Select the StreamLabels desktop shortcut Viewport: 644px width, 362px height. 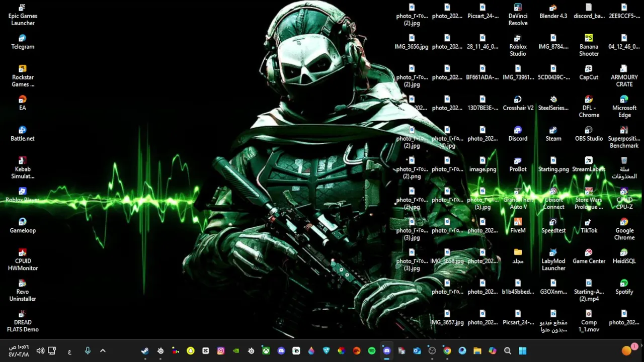[x=589, y=165]
